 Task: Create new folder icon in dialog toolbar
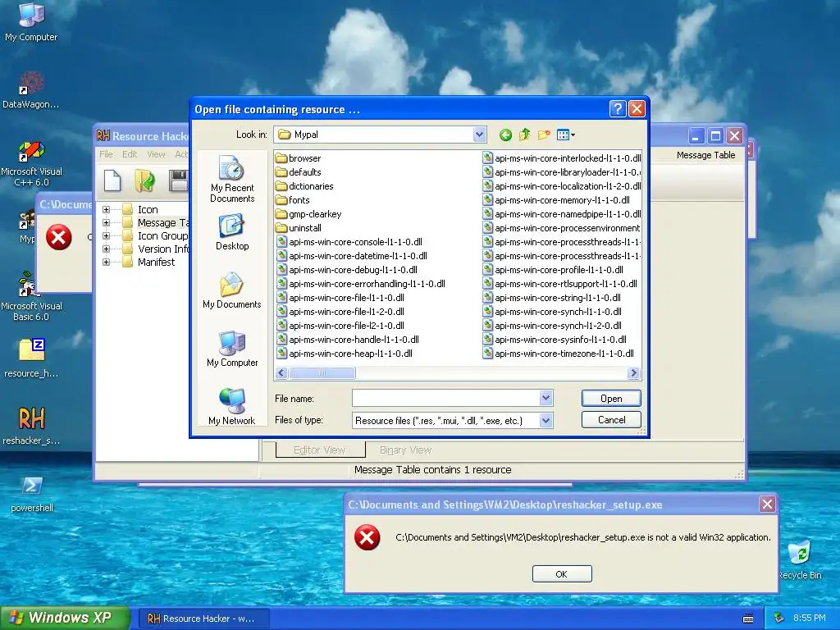[x=544, y=135]
